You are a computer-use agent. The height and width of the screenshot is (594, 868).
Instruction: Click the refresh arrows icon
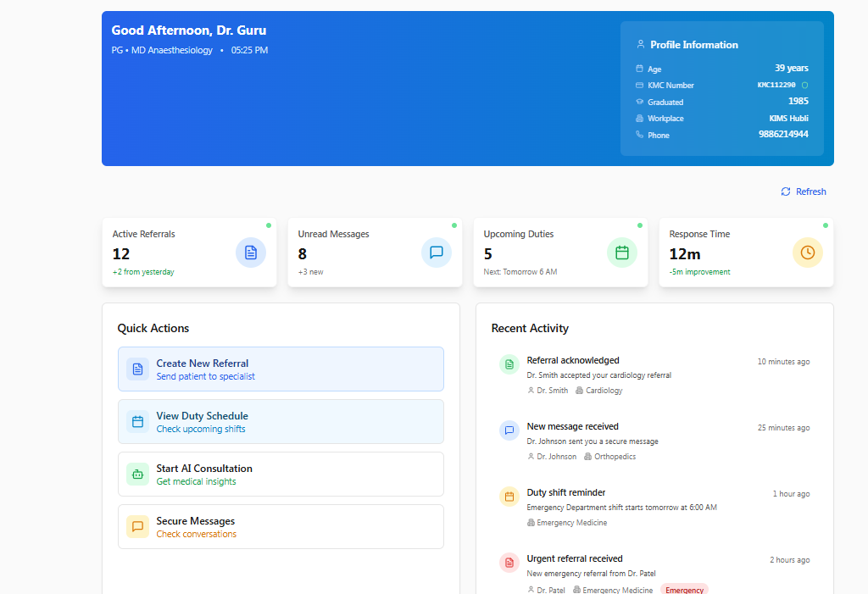pos(786,192)
